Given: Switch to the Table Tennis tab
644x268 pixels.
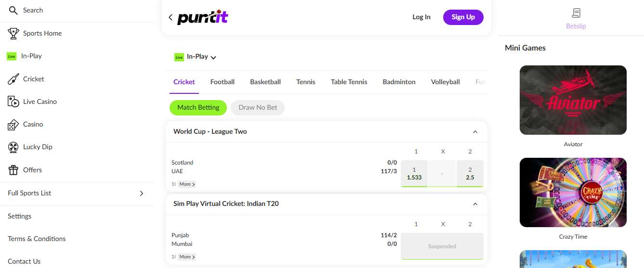Looking at the screenshot, I should click(349, 82).
